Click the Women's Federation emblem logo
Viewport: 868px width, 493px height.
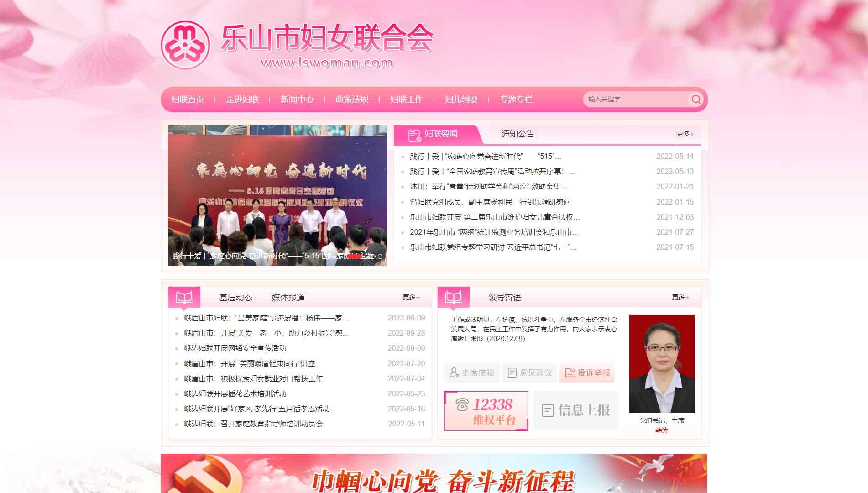pos(185,45)
